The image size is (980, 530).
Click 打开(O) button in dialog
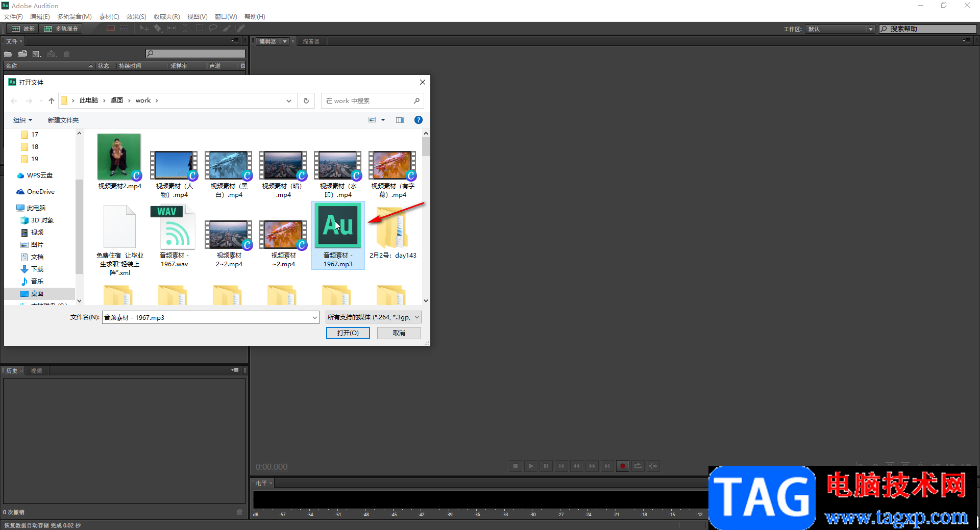[348, 333]
